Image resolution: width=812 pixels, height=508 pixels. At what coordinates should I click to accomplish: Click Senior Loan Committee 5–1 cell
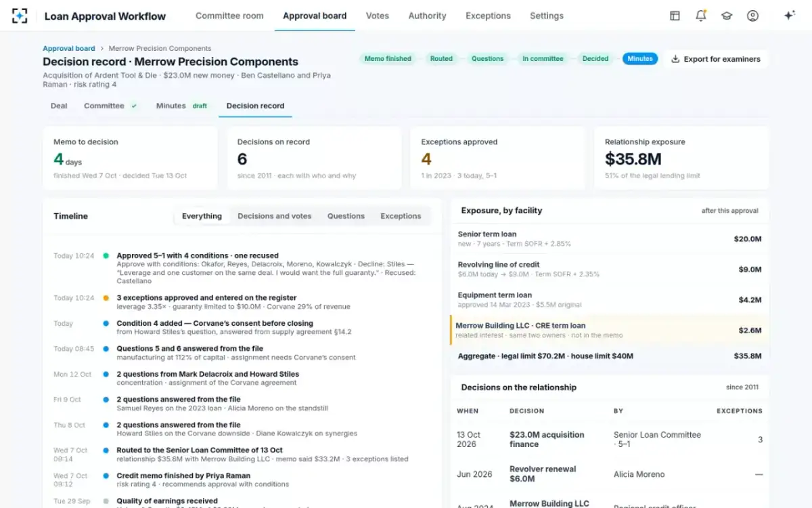657,440
